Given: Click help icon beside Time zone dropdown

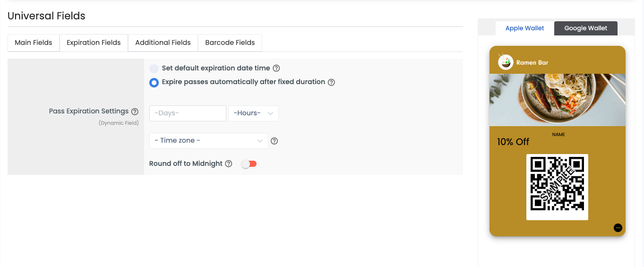Looking at the screenshot, I should [274, 141].
